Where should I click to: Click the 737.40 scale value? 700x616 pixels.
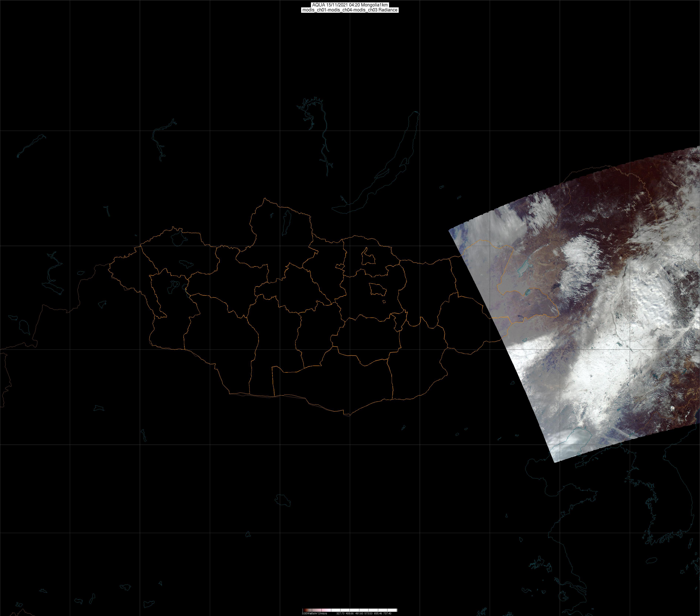[387, 613]
